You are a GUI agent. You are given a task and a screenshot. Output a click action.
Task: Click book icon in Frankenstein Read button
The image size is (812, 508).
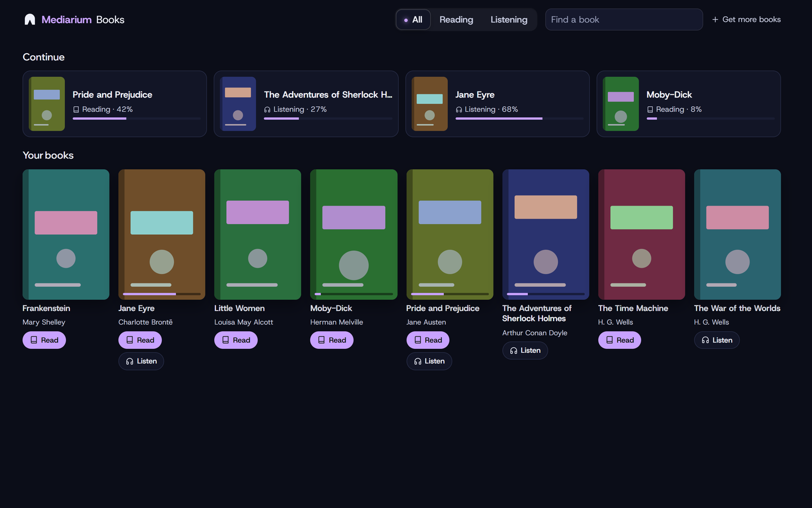pyautogui.click(x=34, y=340)
